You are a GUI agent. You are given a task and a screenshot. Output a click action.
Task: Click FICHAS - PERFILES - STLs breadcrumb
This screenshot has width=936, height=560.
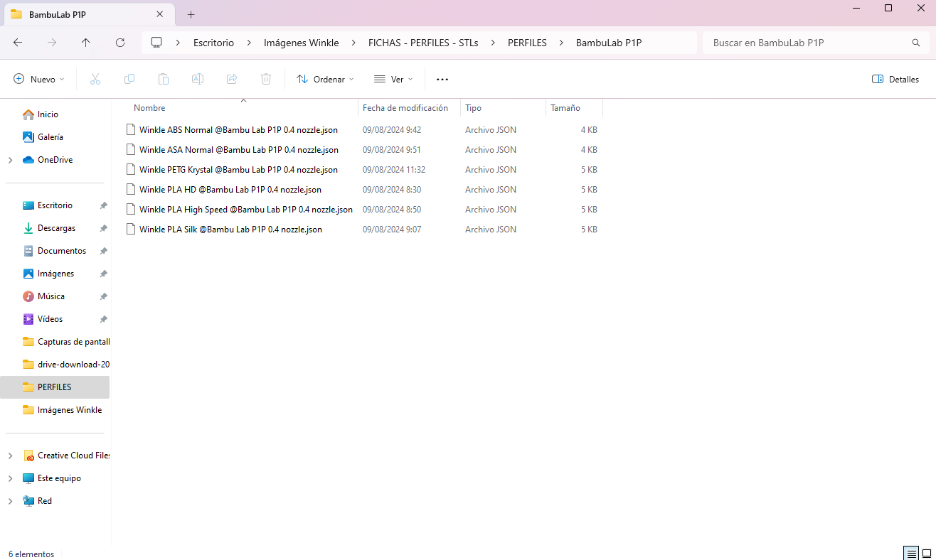[423, 43]
